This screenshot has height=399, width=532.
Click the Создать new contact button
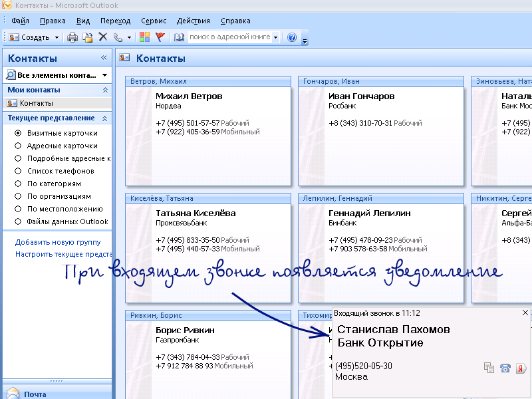pyautogui.click(x=29, y=37)
